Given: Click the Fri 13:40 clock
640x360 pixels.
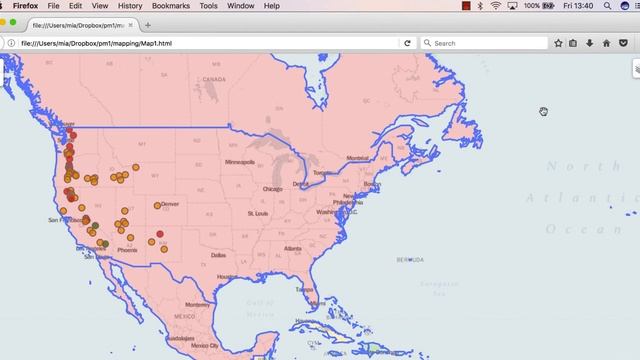Looking at the screenshot, I should point(578,6).
